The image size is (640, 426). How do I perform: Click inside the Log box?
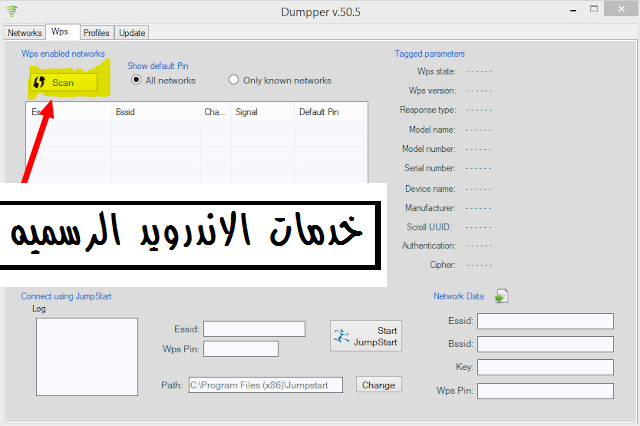pyautogui.click(x=87, y=357)
